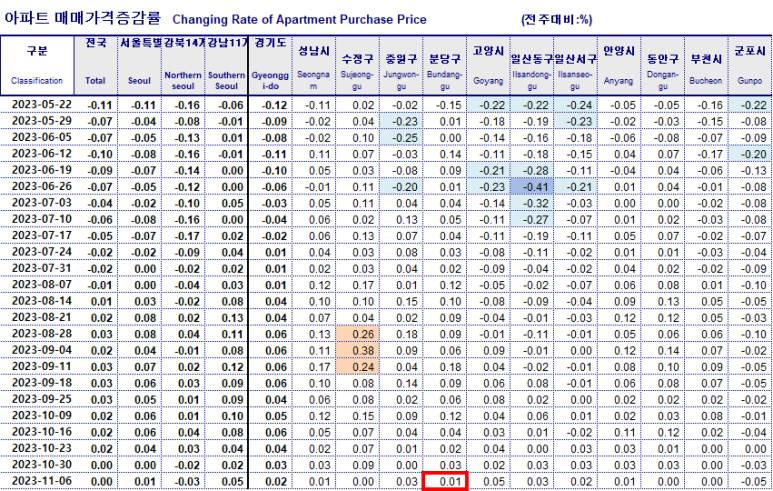Viewport: 773px width, 491px height.
Task: Select the dark blue -0.41 Ilsandong-gu cell
Action: click(x=532, y=187)
